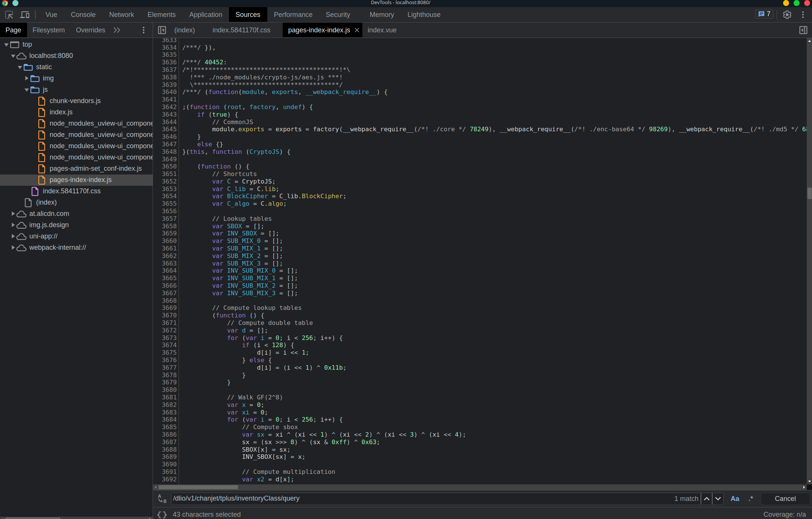Select the Overrides navigator tab
The width and height of the screenshot is (812, 519).
91,30
